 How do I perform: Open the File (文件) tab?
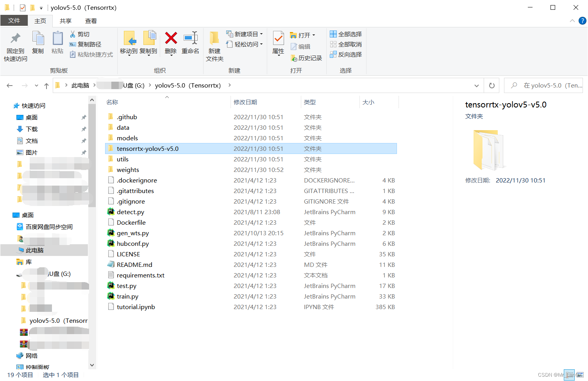(x=14, y=21)
